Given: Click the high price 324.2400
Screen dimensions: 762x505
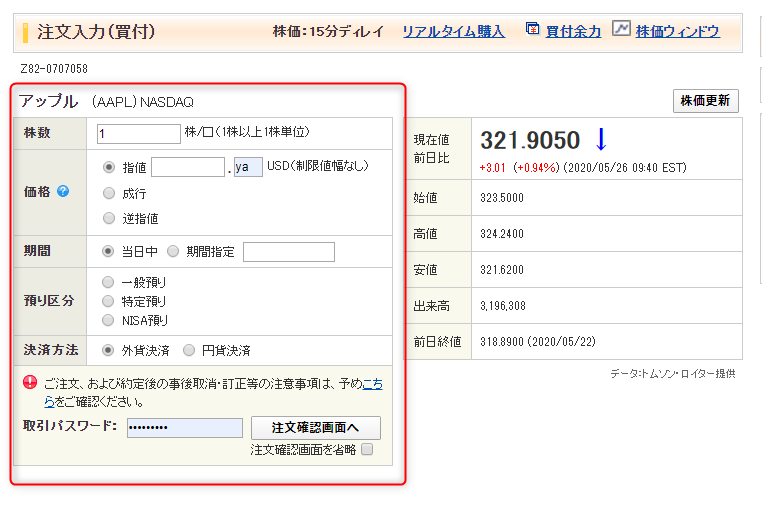Looking at the screenshot, I should coord(502,234).
